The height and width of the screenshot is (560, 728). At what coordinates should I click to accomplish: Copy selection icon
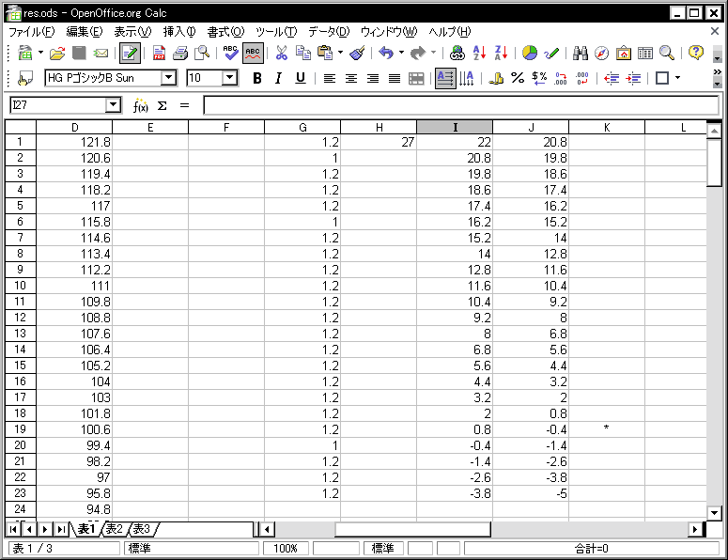click(303, 53)
